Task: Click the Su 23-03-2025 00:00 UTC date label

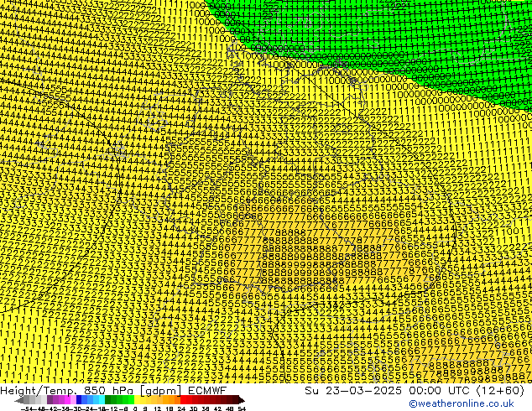Action: (x=389, y=391)
